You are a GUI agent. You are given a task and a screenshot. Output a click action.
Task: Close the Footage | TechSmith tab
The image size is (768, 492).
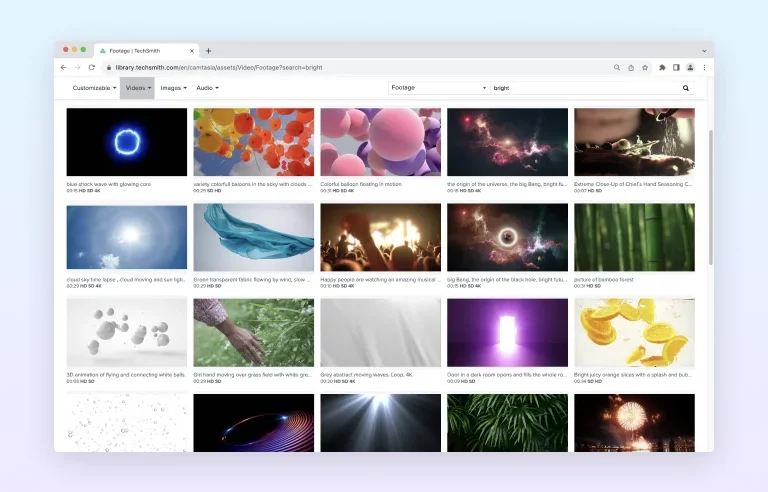point(192,51)
